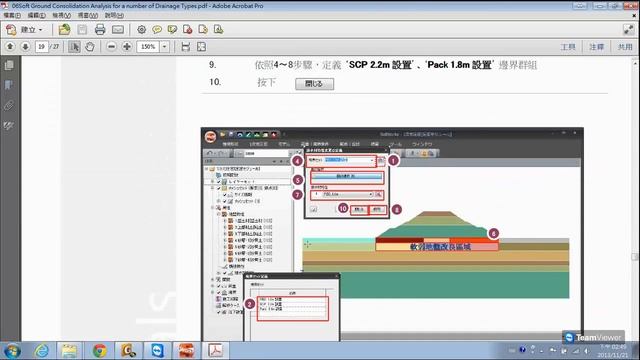Close the document with the small X
The image size is (640, 360).
point(634,16)
